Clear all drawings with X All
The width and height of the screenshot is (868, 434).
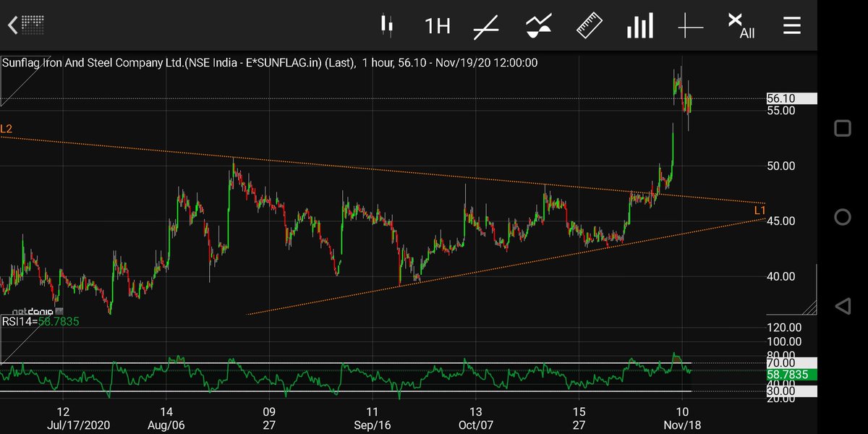pos(741,26)
